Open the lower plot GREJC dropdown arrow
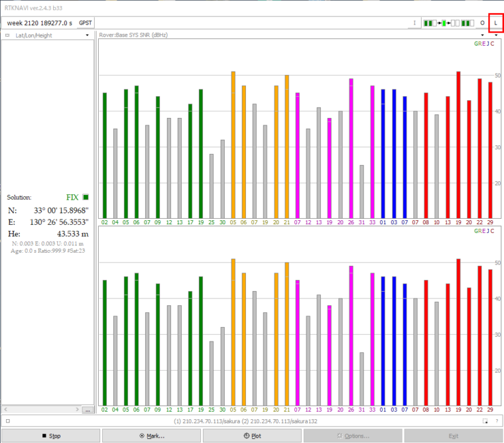Screen dimensions: 504x443 496,35
